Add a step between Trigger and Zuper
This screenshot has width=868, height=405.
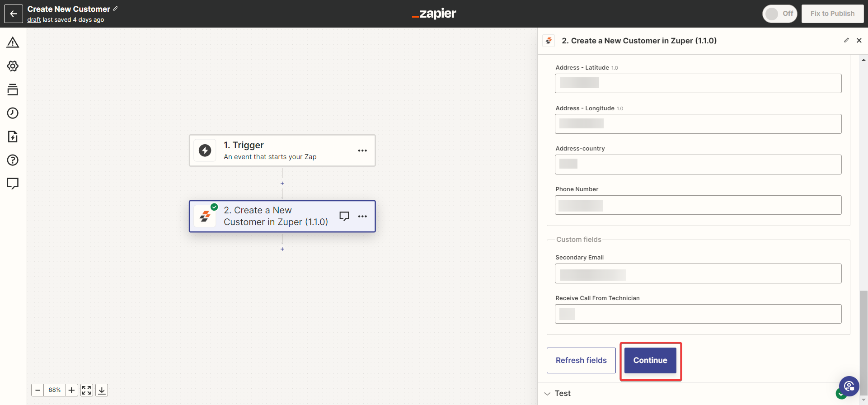coord(282,184)
